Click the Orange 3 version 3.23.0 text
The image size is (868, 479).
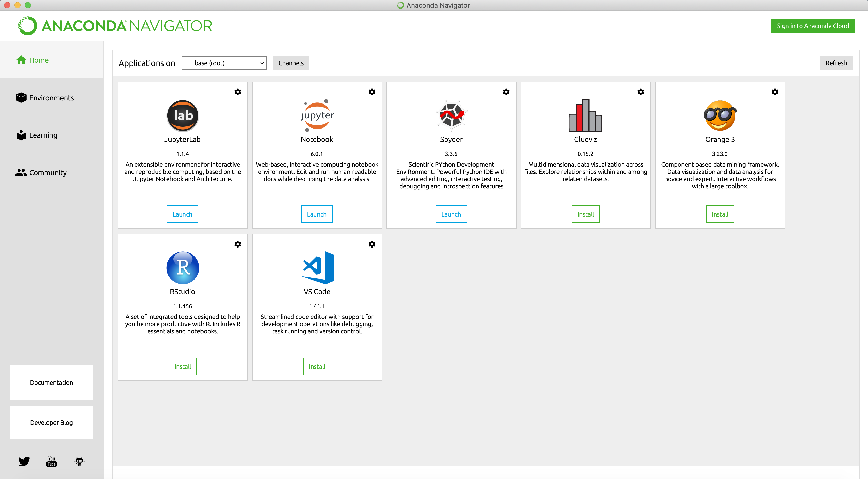(x=720, y=154)
